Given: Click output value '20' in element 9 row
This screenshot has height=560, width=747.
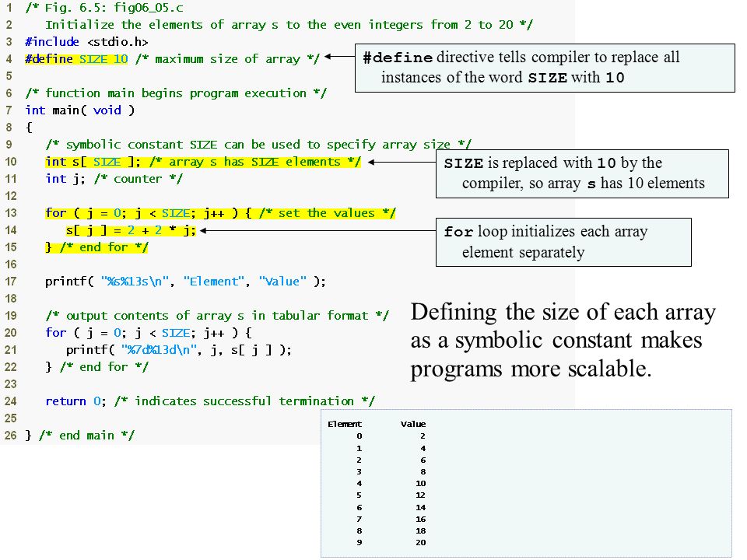Looking at the screenshot, I should point(421,542).
